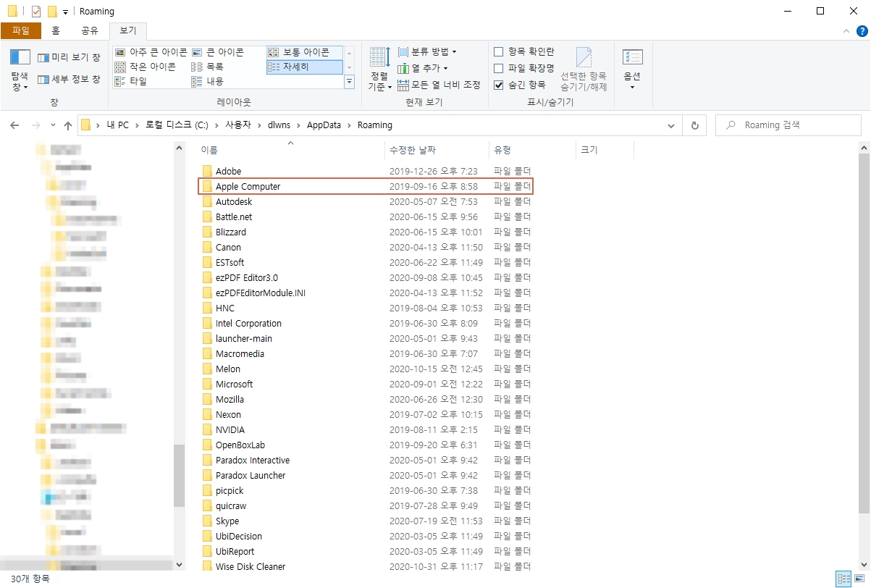This screenshot has height=588, width=871.
Task: Sort by the 크기 column header
Action: (x=605, y=150)
